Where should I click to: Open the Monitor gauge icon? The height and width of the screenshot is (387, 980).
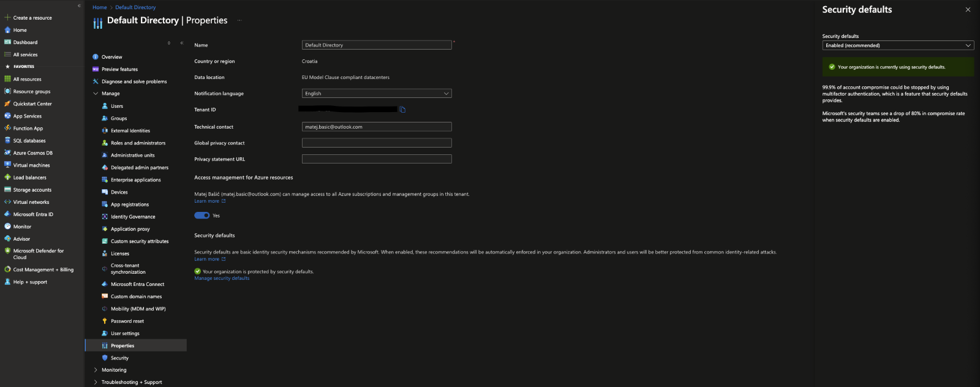pos(7,226)
